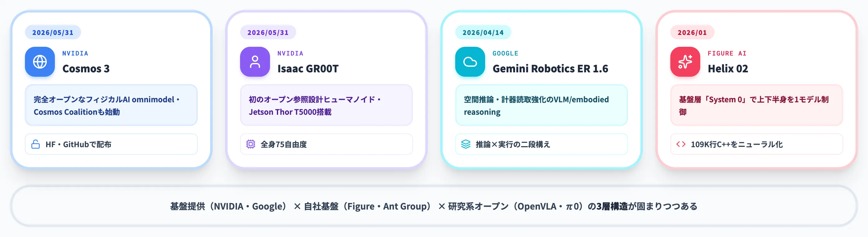
Task: Open the Cosmos 3 title
Action: [x=86, y=69]
